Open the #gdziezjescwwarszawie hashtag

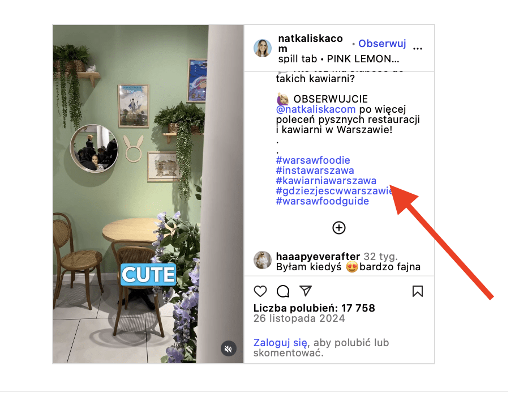click(334, 190)
